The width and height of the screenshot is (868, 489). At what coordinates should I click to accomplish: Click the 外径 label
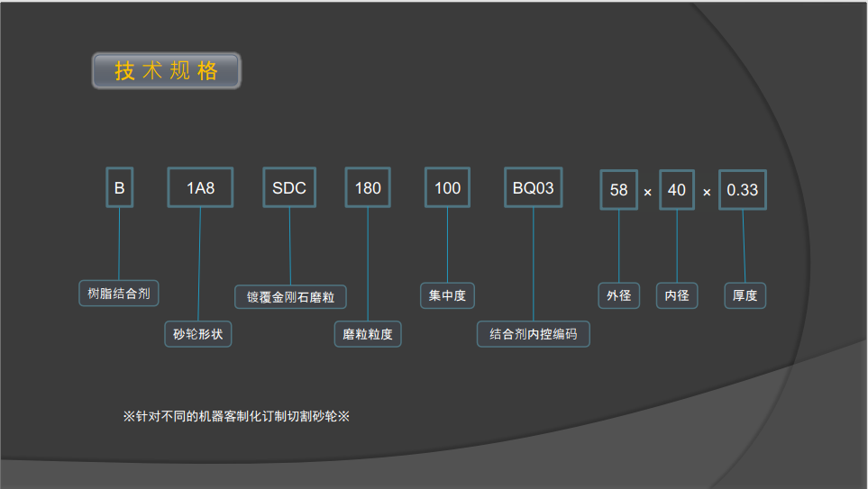(618, 295)
